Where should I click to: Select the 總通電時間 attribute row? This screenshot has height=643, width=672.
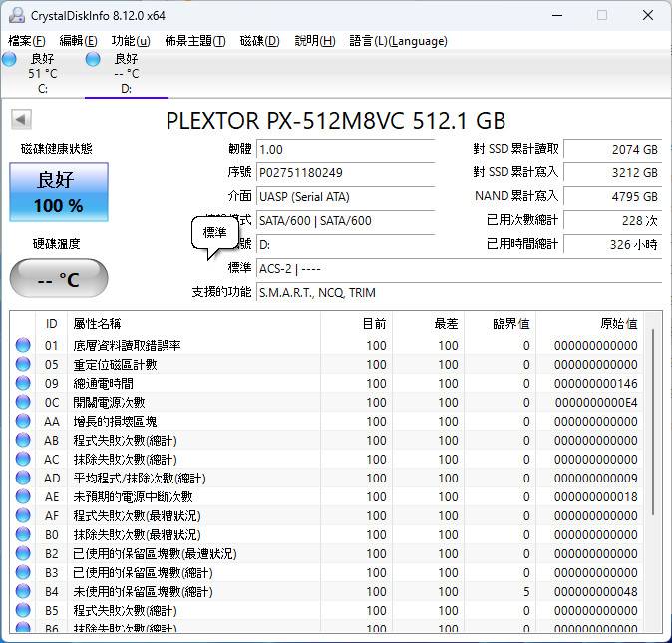327,384
